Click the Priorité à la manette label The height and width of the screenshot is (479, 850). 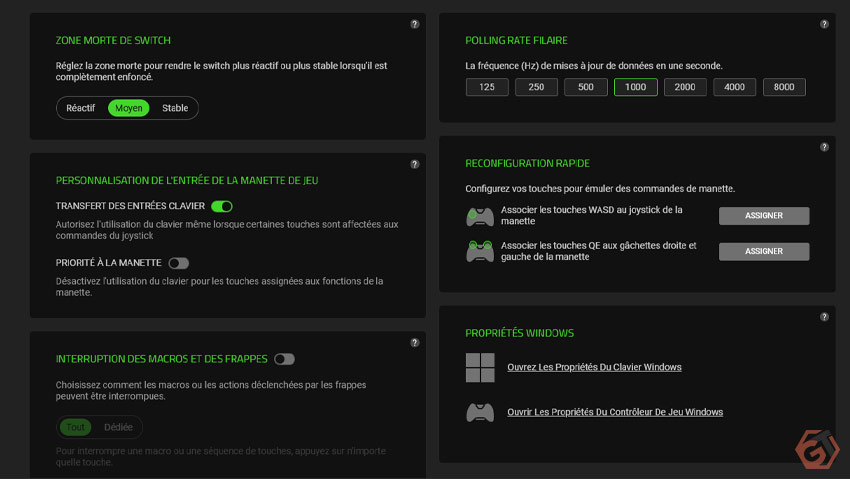click(x=108, y=263)
